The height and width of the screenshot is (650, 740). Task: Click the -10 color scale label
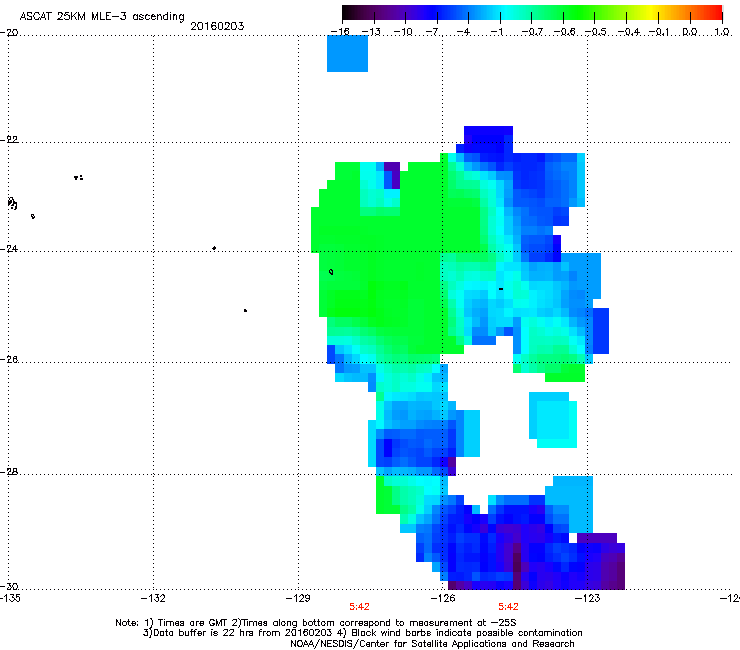pos(403,32)
